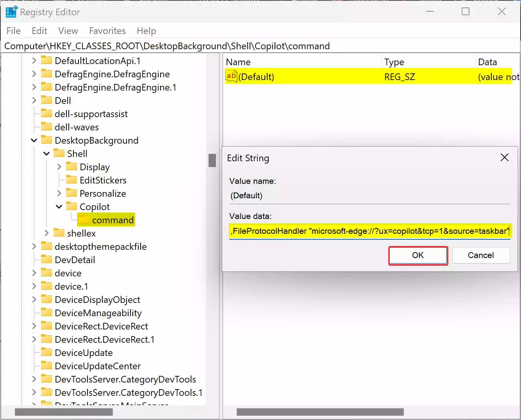This screenshot has width=521, height=420.
Task: Expand the DevToolsServer.CategoryDevTools key
Action: tap(34, 379)
